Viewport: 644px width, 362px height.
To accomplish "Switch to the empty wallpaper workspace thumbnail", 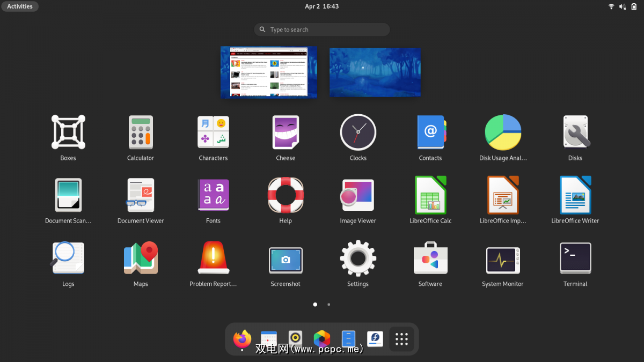I will click(x=375, y=72).
